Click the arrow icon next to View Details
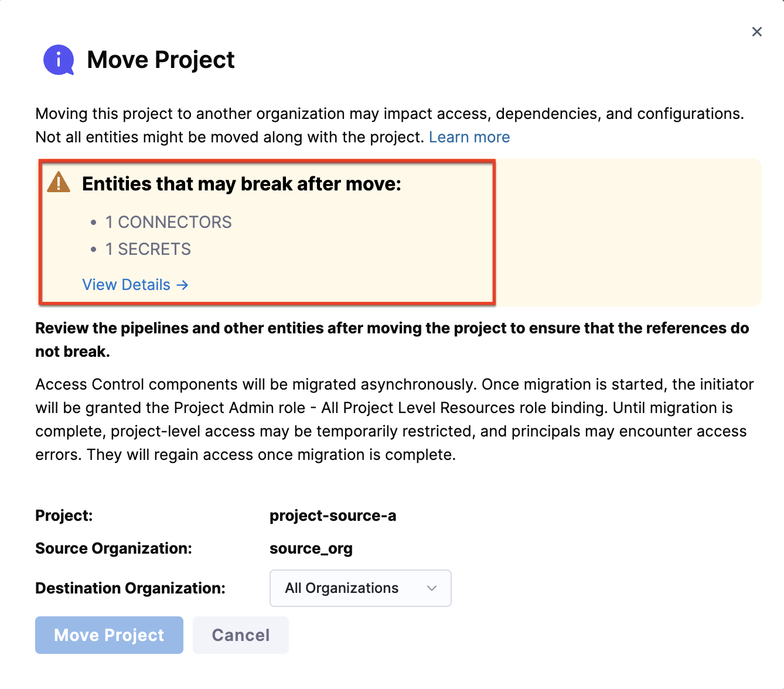The width and height of the screenshot is (784, 689). tap(183, 285)
